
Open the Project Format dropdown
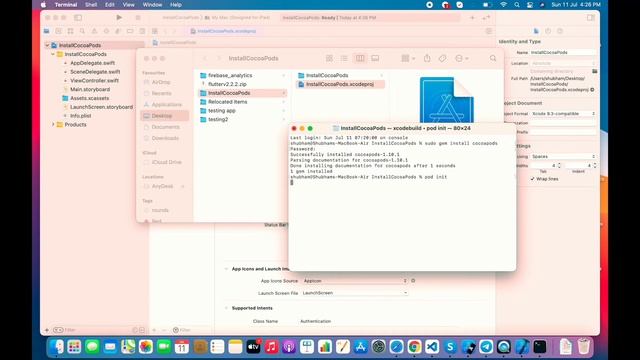(x=563, y=113)
